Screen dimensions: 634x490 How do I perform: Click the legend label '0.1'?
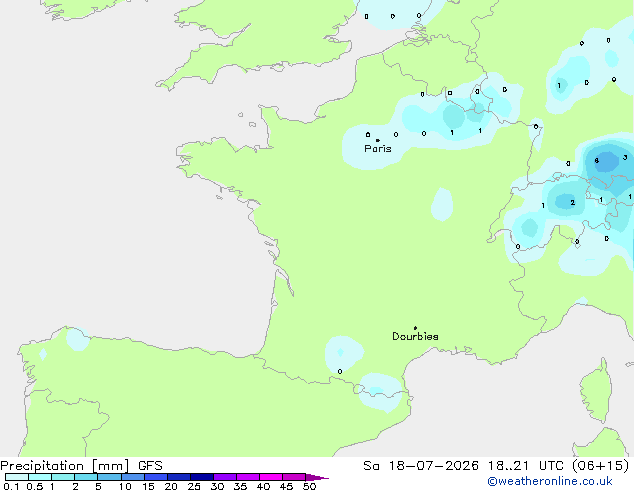pyautogui.click(x=11, y=486)
